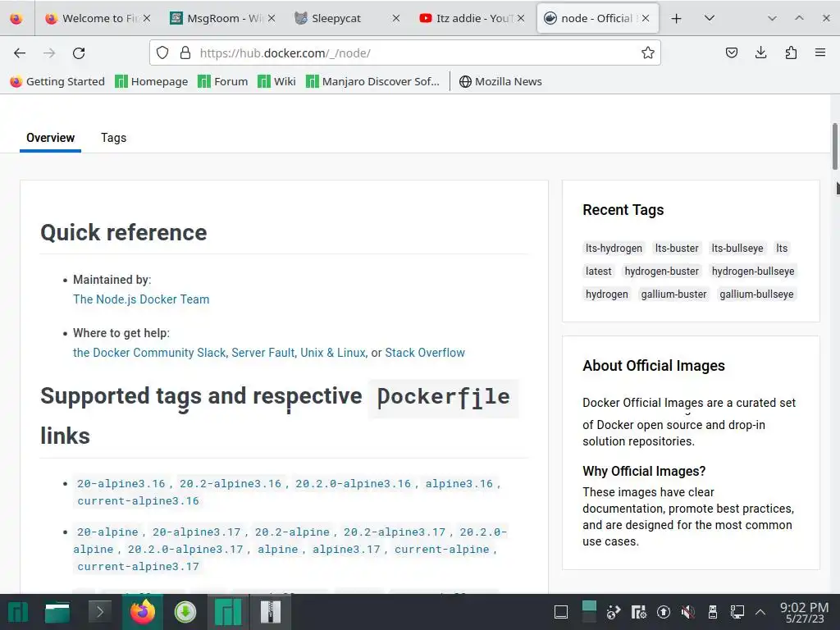Open the Server Fault link
Screen dimensions: 840x630
262,353
